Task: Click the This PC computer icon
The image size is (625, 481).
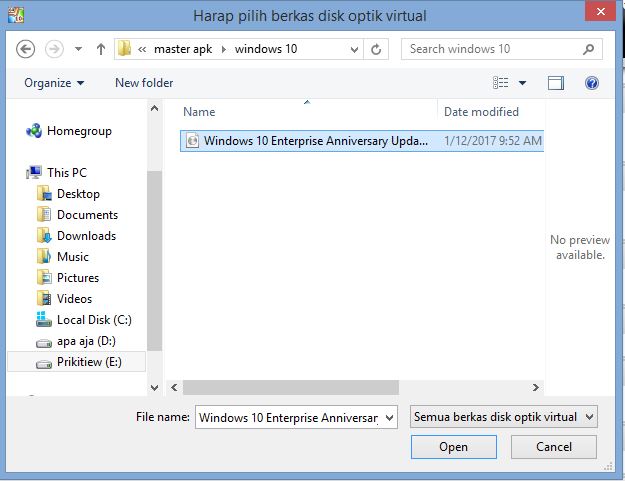Action: tap(34, 172)
